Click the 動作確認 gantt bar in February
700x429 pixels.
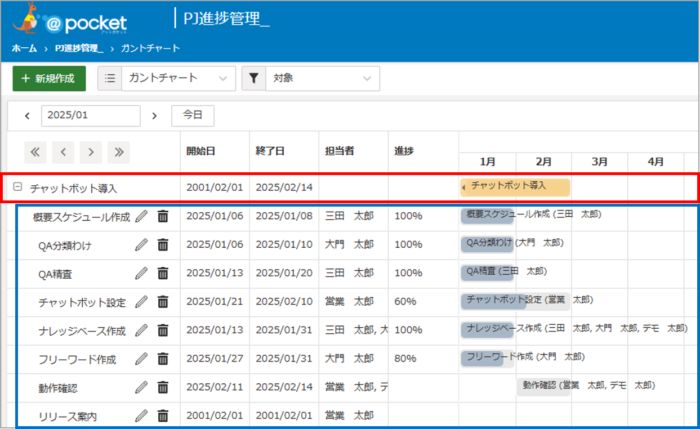tap(543, 387)
